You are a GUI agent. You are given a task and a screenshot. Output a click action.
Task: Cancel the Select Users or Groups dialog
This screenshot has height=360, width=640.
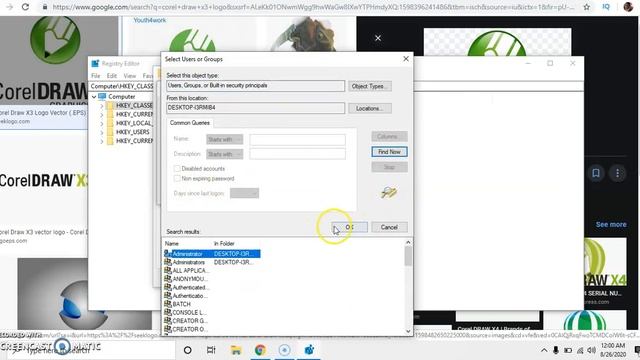[389, 227]
